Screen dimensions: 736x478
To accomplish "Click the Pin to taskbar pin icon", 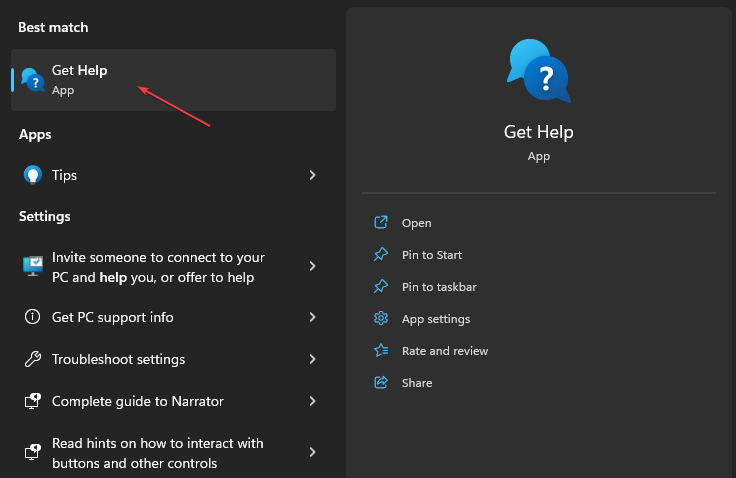I will (381, 286).
